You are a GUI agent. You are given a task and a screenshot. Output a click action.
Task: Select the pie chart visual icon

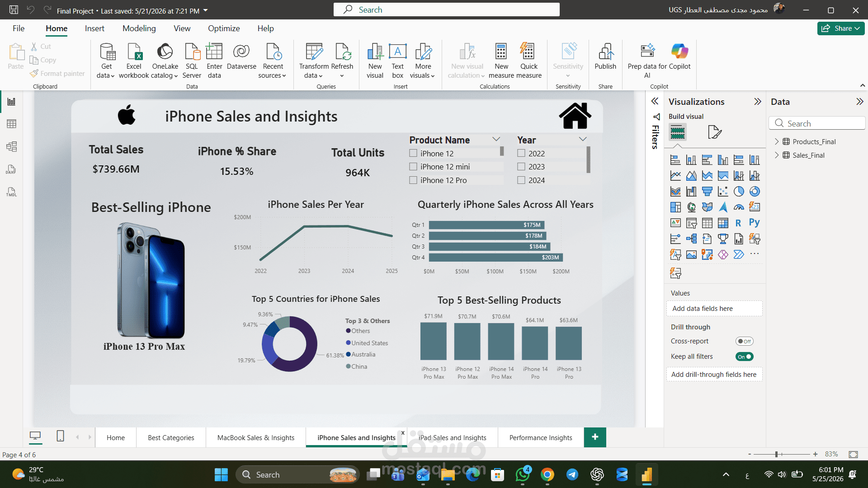pyautogui.click(x=739, y=192)
